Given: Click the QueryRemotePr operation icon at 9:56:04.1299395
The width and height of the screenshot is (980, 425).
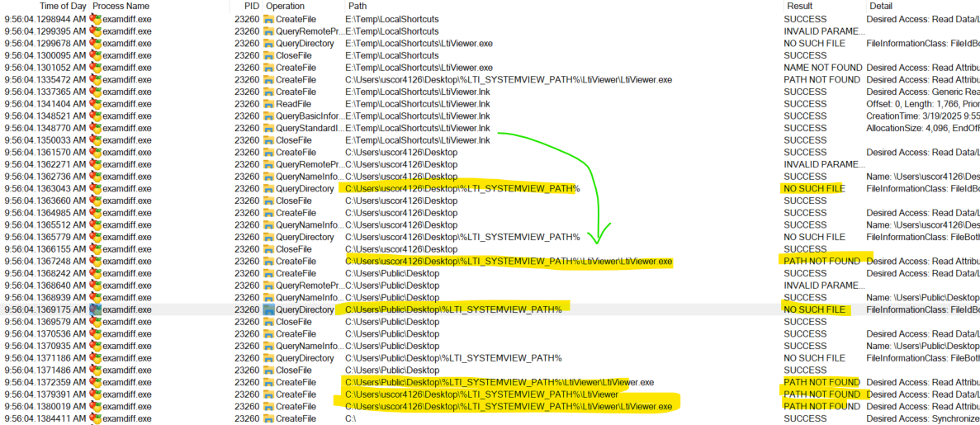Looking at the screenshot, I should click(x=268, y=31).
